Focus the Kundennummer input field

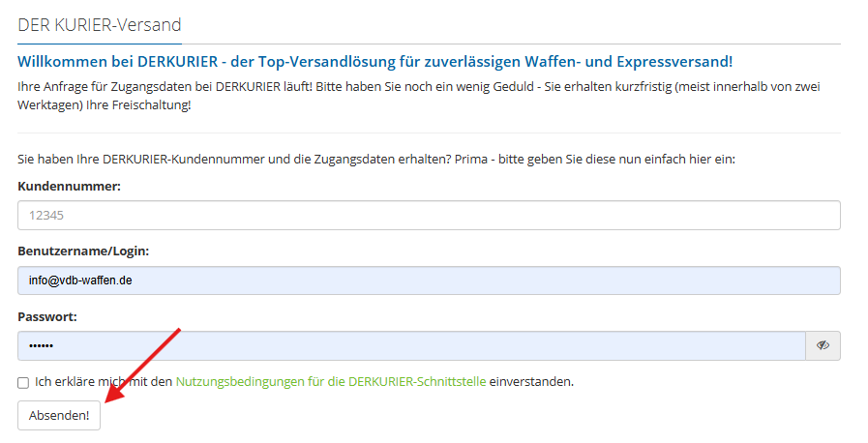[429, 215]
